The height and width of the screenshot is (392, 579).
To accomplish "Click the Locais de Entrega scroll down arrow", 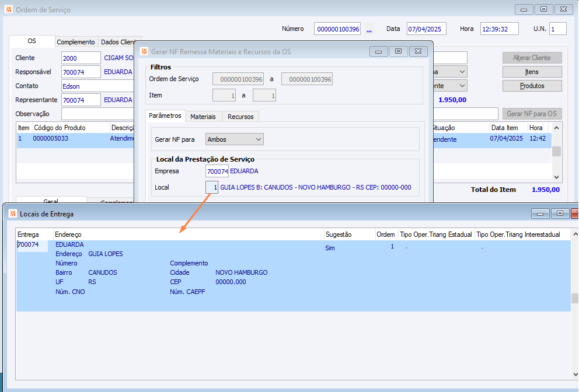I will coord(575,374).
